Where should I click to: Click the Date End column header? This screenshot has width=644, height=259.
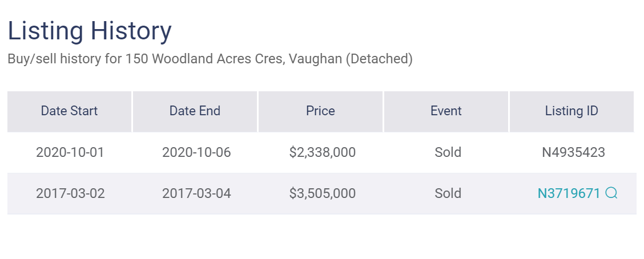tap(195, 111)
